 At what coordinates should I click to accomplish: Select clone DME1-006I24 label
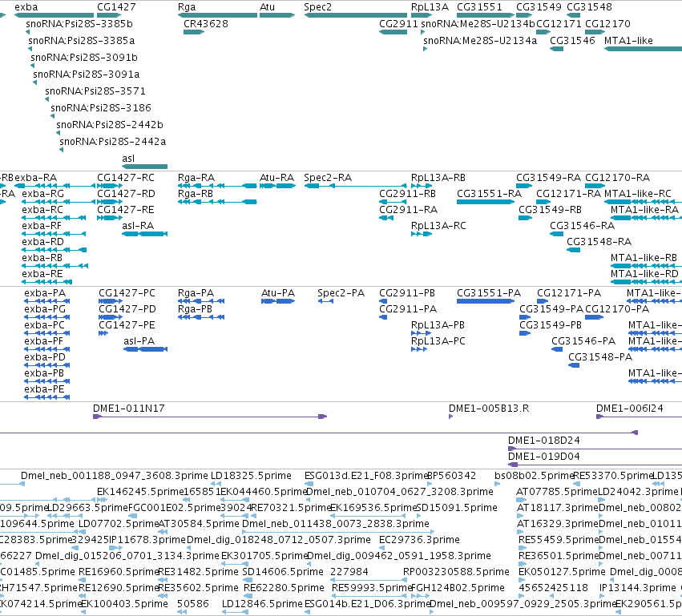(629, 409)
